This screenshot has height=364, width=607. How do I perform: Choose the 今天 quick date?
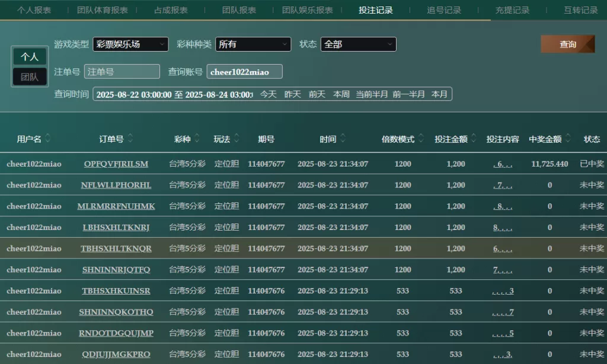pos(269,94)
